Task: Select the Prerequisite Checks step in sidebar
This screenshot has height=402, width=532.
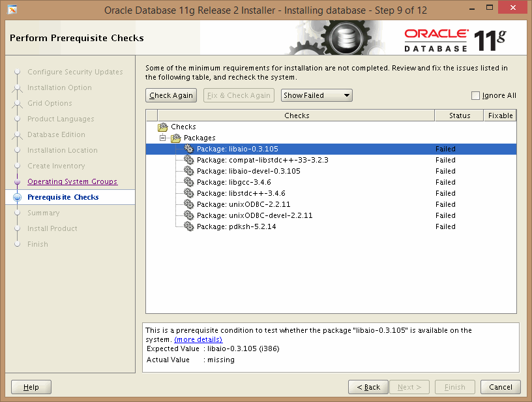Action: (x=63, y=197)
